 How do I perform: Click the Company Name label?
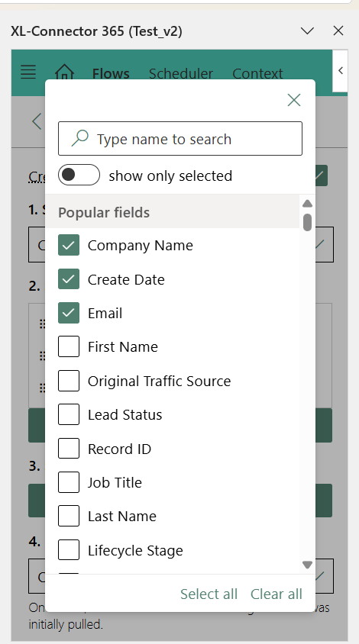coord(141,245)
